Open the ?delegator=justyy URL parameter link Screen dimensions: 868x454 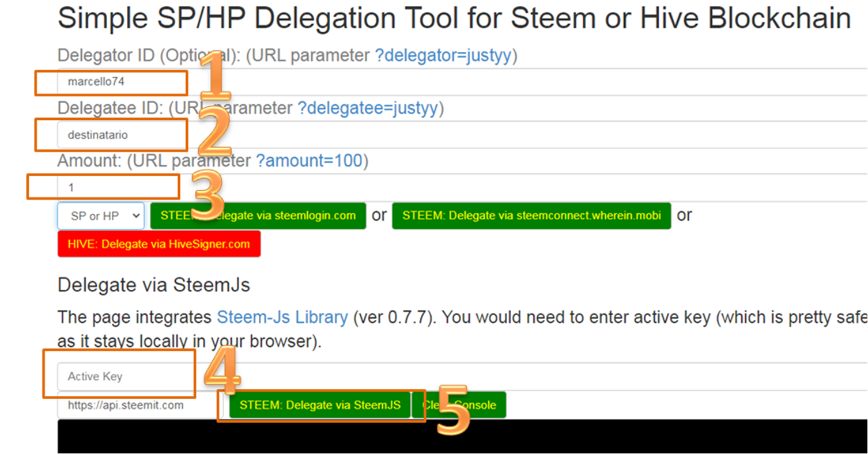pyautogui.click(x=443, y=55)
